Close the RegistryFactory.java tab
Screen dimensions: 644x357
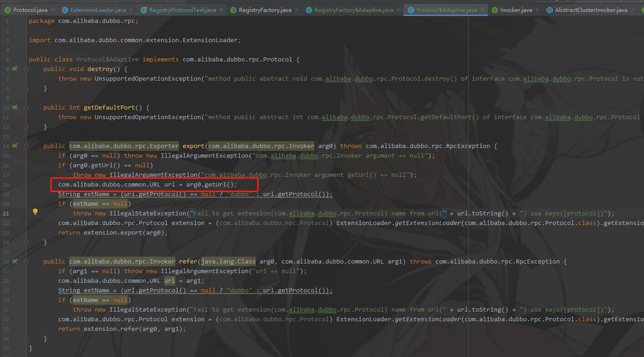[x=296, y=10]
